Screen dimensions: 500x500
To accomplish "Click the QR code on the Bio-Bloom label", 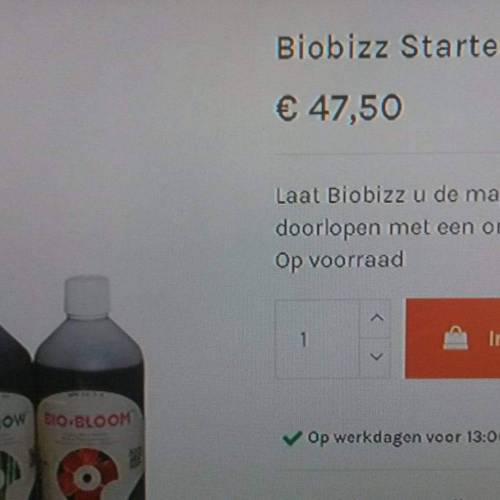I will point(136,457).
